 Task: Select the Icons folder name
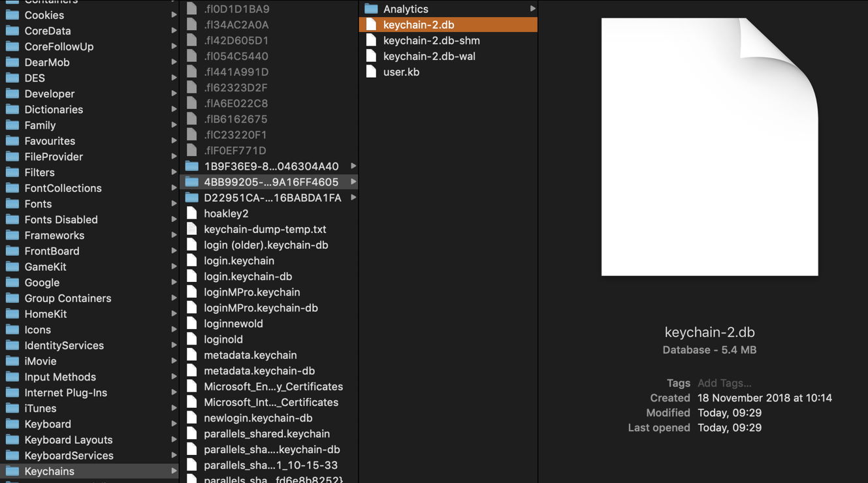pos(37,330)
